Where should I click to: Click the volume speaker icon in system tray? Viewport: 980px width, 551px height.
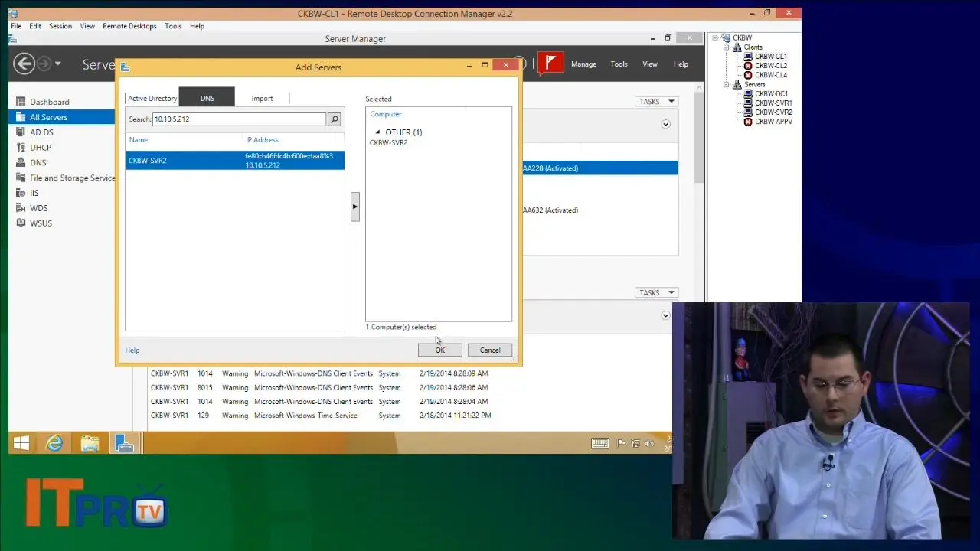pos(649,443)
